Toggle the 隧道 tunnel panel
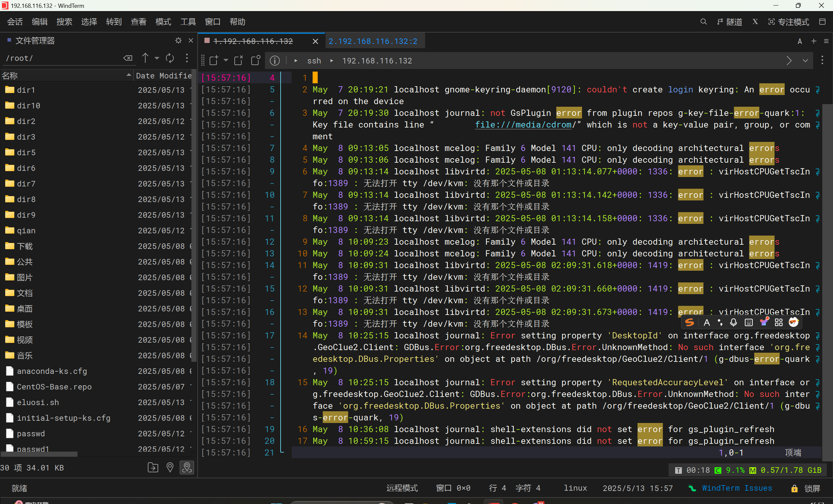This screenshot has height=504, width=833. tap(729, 22)
